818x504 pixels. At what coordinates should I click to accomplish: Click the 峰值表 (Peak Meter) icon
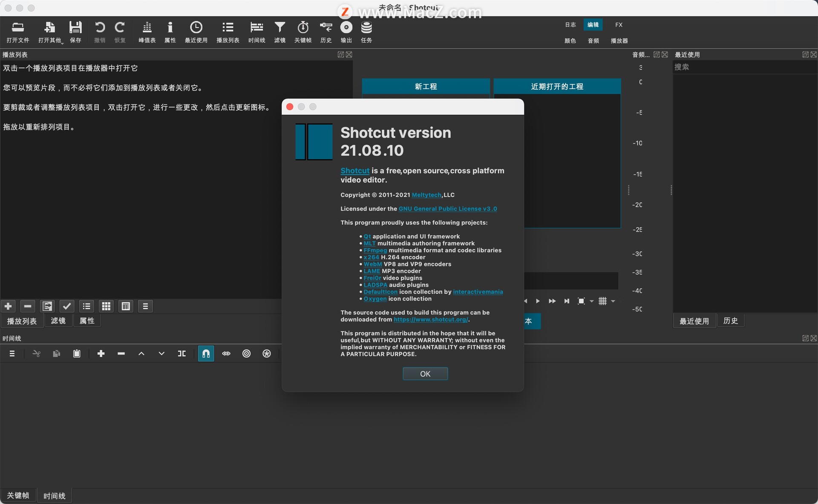[x=145, y=27]
